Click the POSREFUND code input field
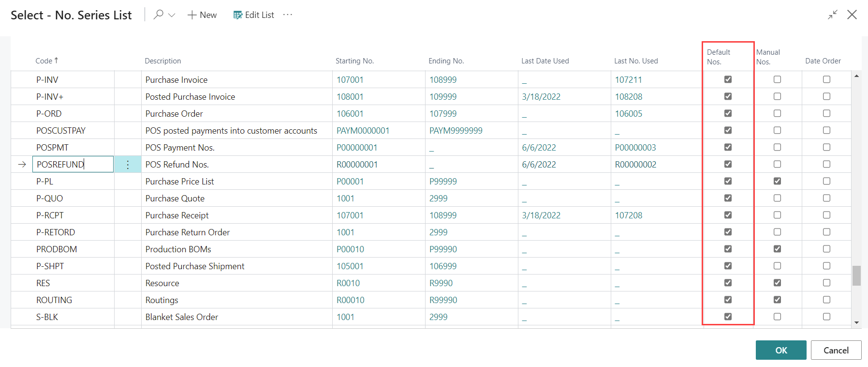Screen dimensions: 868x367 [73, 165]
